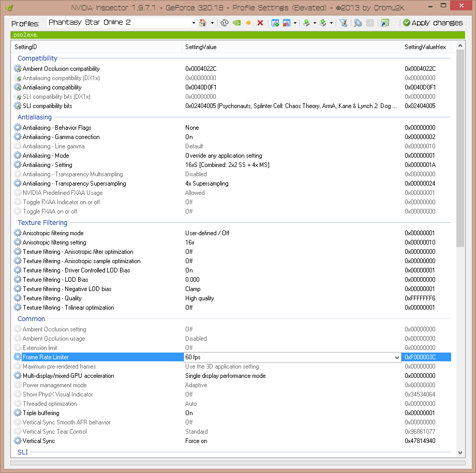Expand the import profiles dropdown arrow
Viewport: 476px width, 473px height.
tap(331, 23)
